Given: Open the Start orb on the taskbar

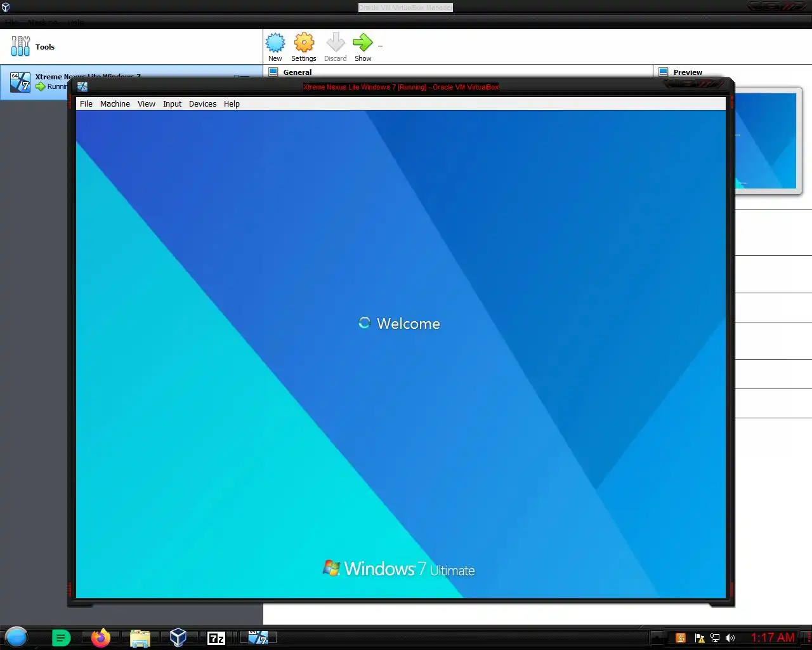Looking at the screenshot, I should coord(16,637).
